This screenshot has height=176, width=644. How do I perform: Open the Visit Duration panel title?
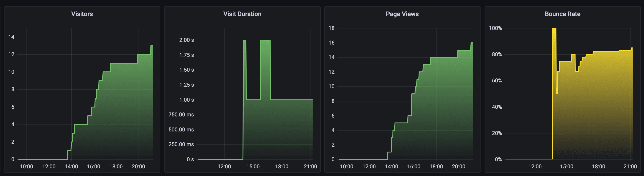tap(242, 14)
